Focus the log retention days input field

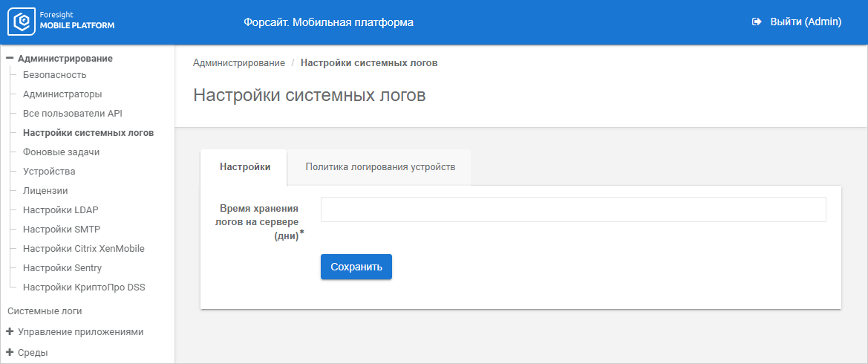point(573,209)
